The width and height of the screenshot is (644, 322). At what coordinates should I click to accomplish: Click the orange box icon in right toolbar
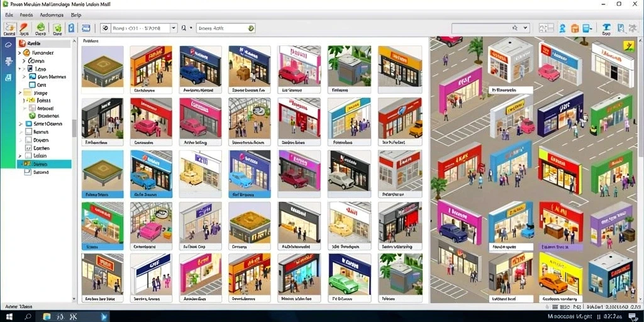pyautogui.click(x=575, y=28)
